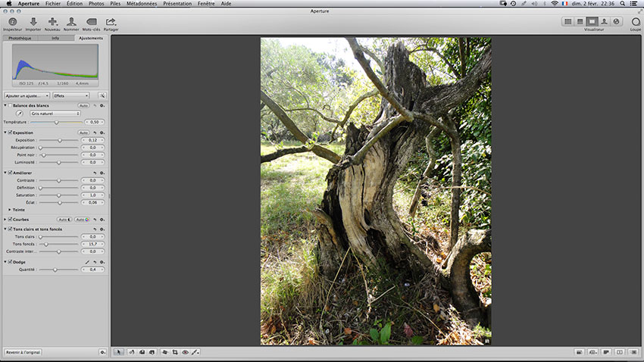Select the crop tool

pos(175,352)
